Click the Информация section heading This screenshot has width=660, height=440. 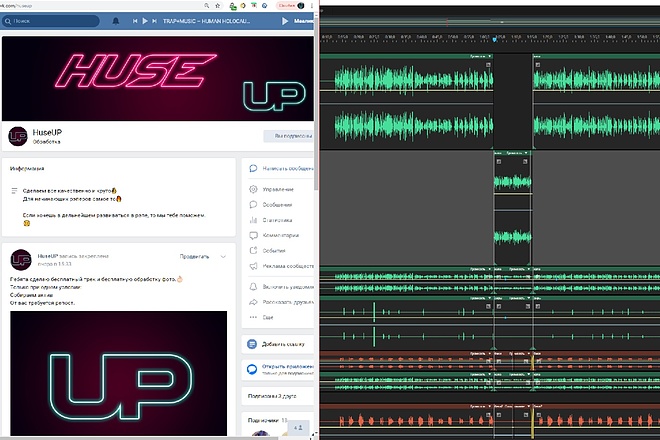tap(27, 168)
